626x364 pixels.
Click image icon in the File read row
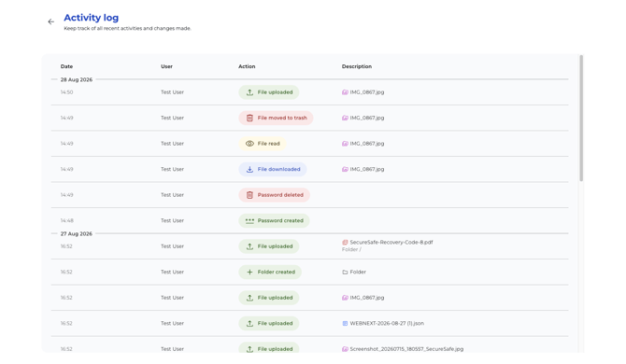(345, 144)
